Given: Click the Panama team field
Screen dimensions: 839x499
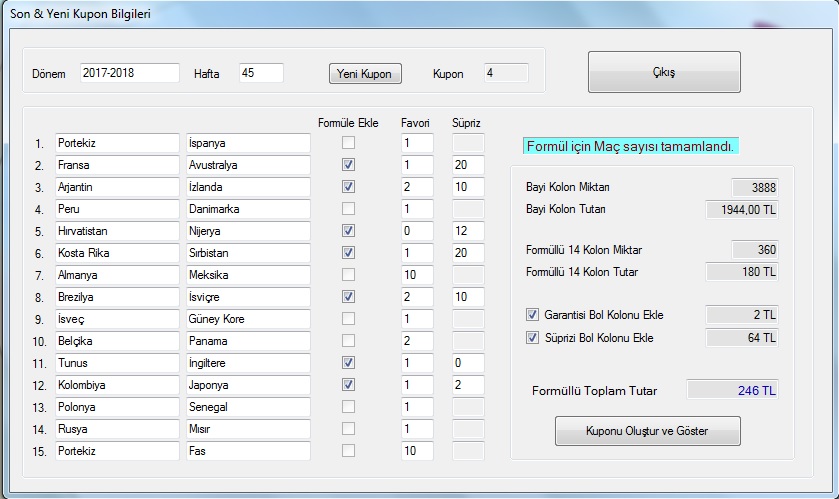Looking at the screenshot, I should (248, 341).
